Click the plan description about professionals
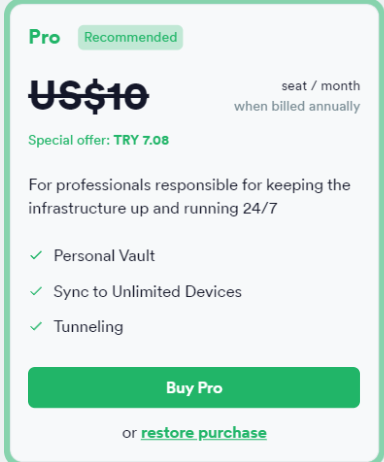Screen dimensions: 384x462 [189, 197]
